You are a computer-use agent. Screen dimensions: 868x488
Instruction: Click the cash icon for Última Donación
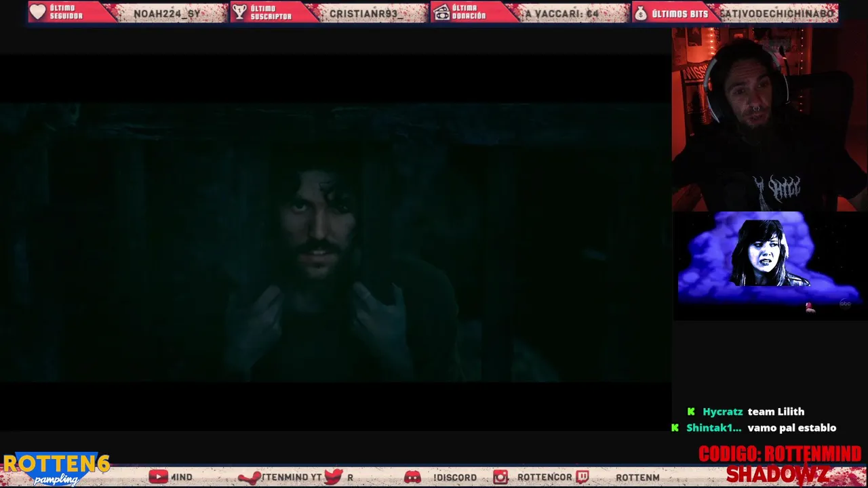[441, 12]
